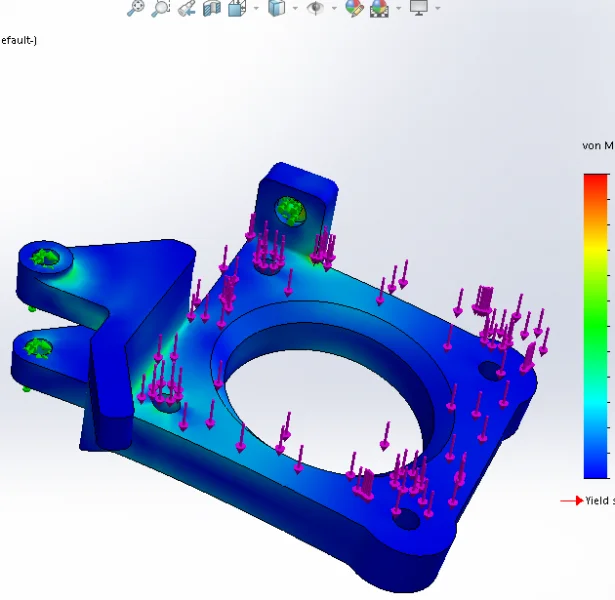Click the green hole in the upright tab

pos(289,209)
